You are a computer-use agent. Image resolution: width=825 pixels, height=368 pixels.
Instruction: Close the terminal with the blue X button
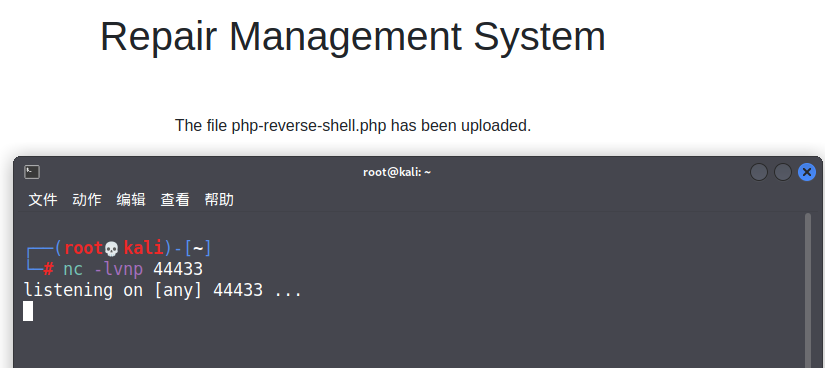pos(807,172)
